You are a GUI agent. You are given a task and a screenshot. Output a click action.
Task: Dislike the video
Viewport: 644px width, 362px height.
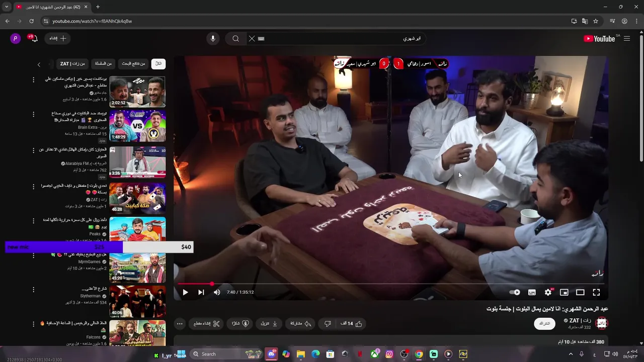(328, 324)
